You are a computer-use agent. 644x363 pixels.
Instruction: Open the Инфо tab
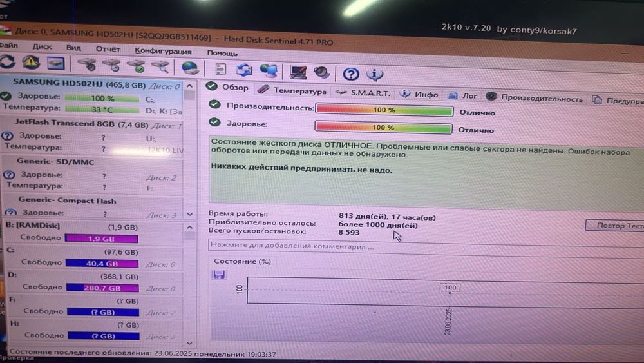coord(419,95)
